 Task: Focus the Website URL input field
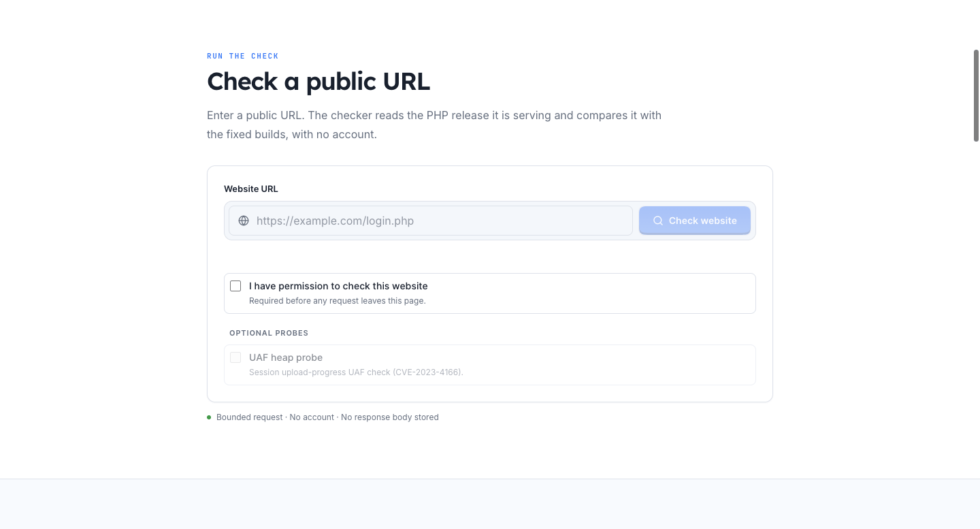tap(431, 221)
